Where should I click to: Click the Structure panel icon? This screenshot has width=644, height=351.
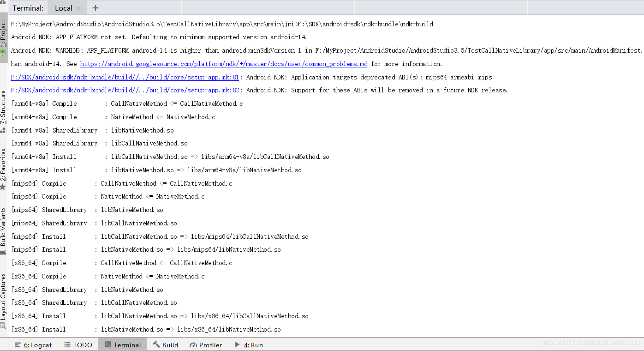click(3, 130)
